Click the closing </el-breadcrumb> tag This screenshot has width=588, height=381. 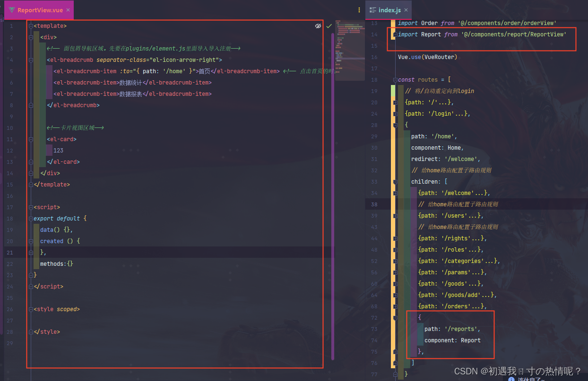(x=73, y=105)
